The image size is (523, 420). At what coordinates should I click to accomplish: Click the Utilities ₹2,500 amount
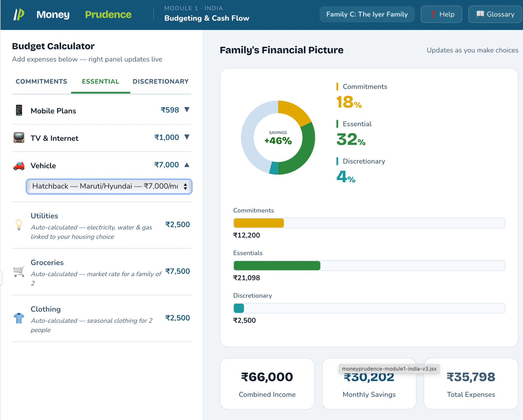coord(177,224)
